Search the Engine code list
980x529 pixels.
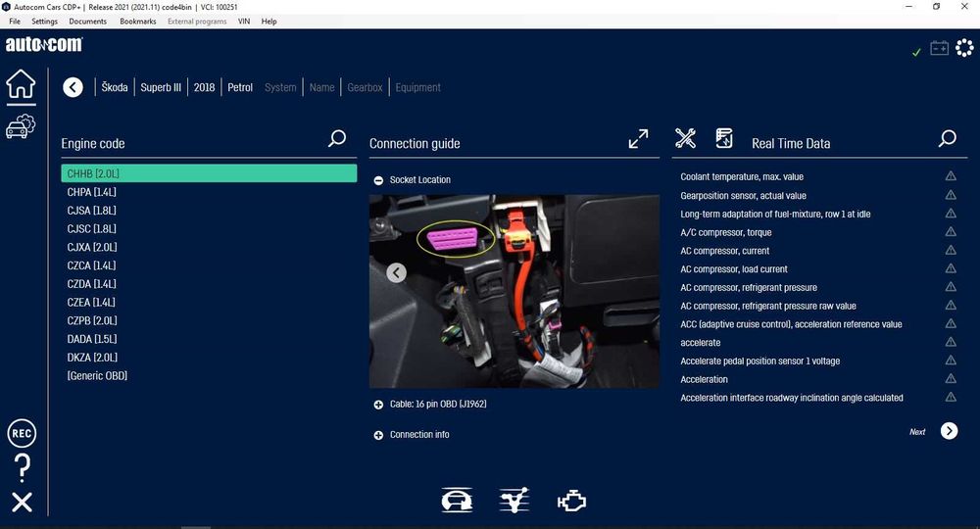coord(337,138)
